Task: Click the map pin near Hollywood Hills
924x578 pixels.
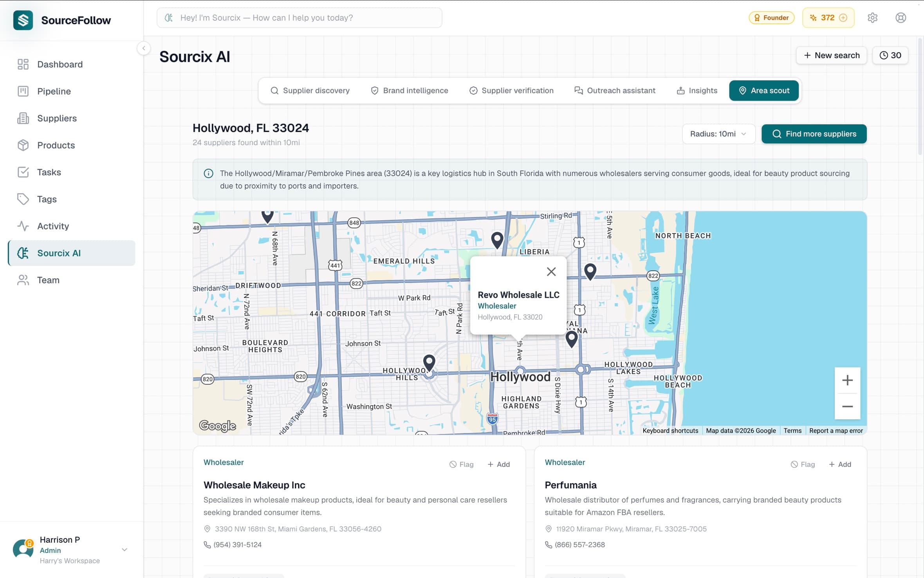Action: [429, 362]
